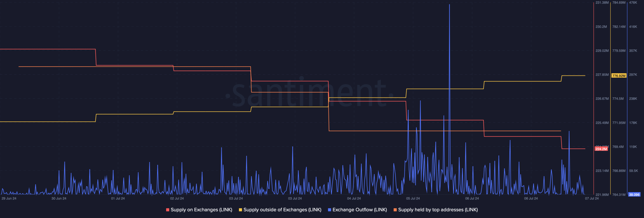Image resolution: width=644 pixels, height=218 pixels.
Task: Click the 774.5M axis value
Action: (618, 99)
